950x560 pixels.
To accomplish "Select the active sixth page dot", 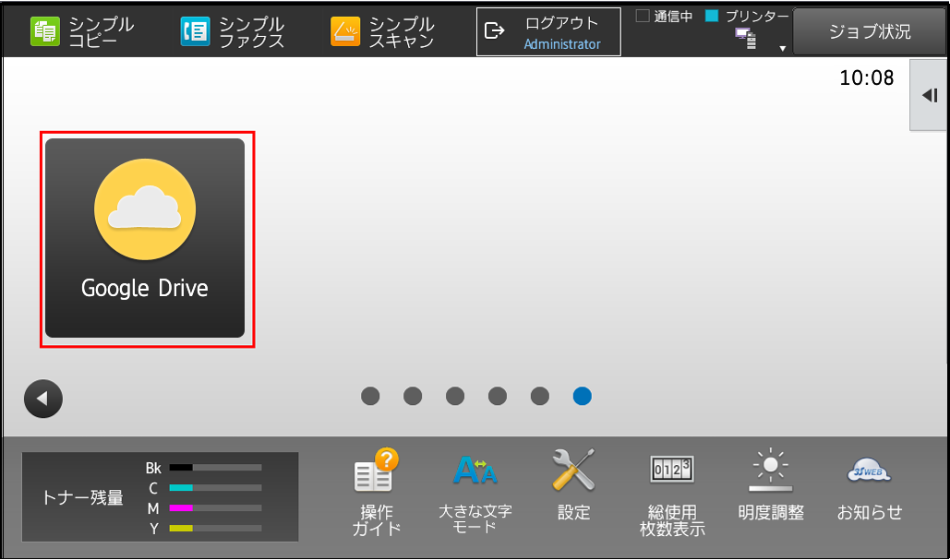I will [583, 396].
